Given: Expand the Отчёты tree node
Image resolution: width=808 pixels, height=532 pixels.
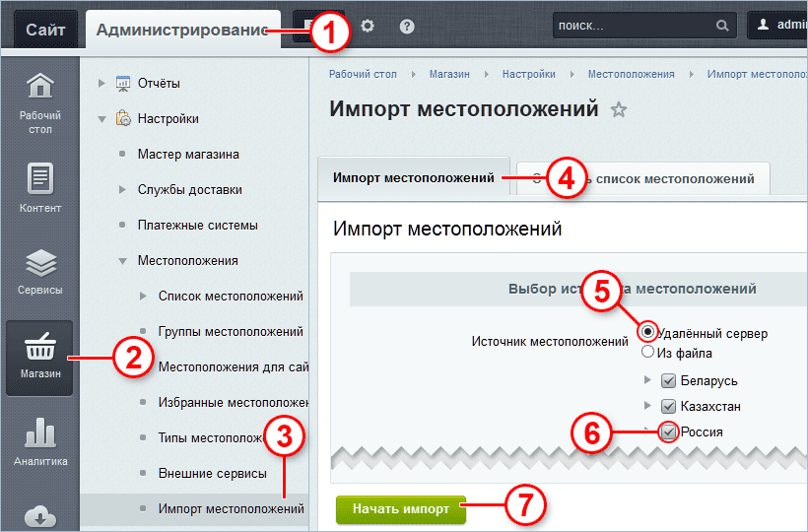Looking at the screenshot, I should pos(101,83).
